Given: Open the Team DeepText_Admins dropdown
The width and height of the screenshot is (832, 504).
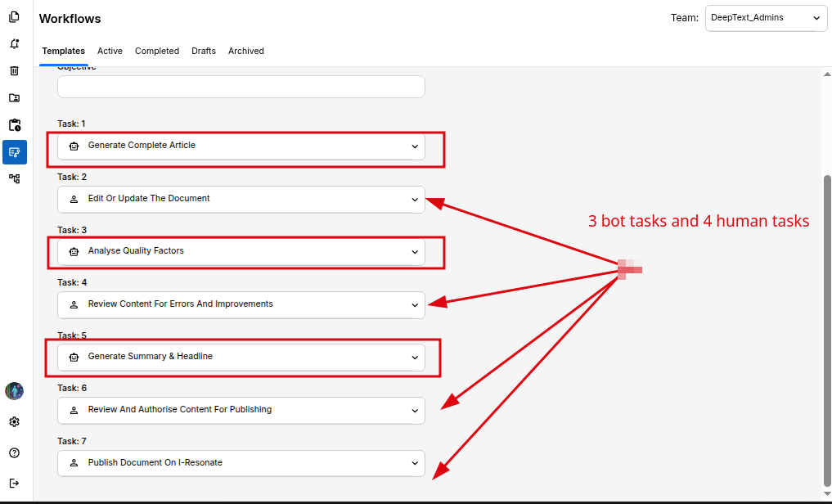Looking at the screenshot, I should (766, 18).
